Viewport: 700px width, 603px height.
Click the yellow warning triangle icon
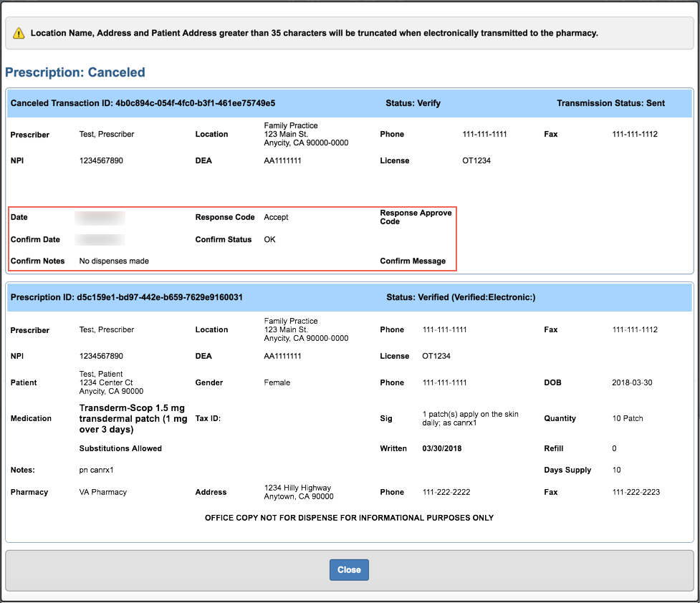point(18,33)
